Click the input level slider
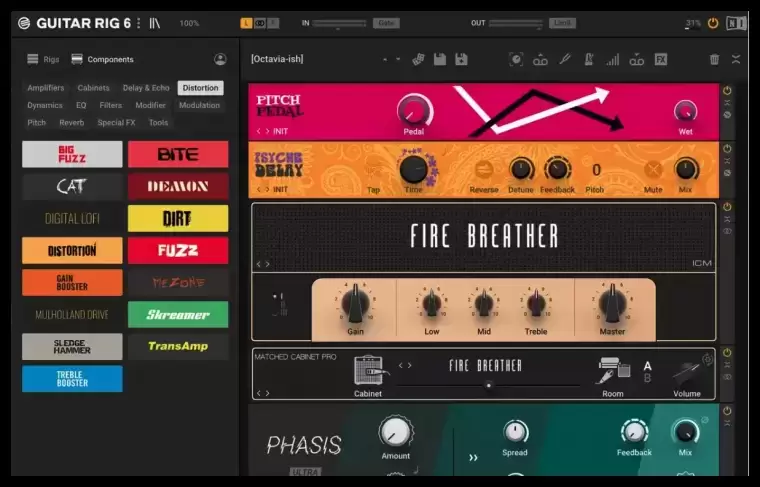 [339, 23]
